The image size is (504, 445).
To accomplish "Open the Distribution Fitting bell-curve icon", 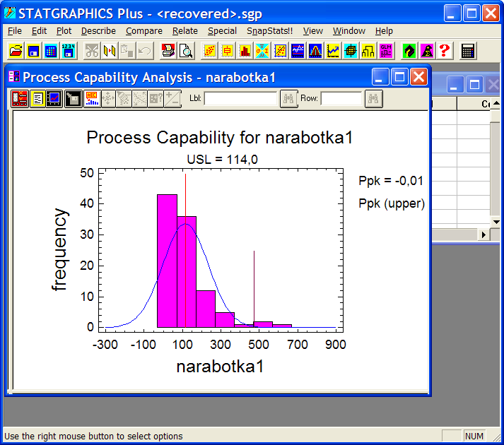I will point(315,51).
